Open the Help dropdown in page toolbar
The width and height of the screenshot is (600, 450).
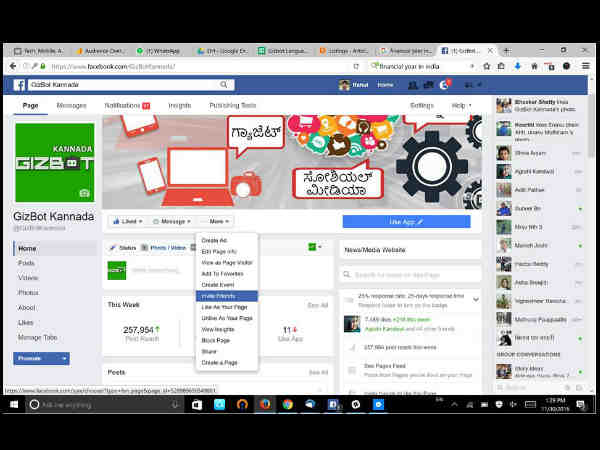[x=461, y=106]
